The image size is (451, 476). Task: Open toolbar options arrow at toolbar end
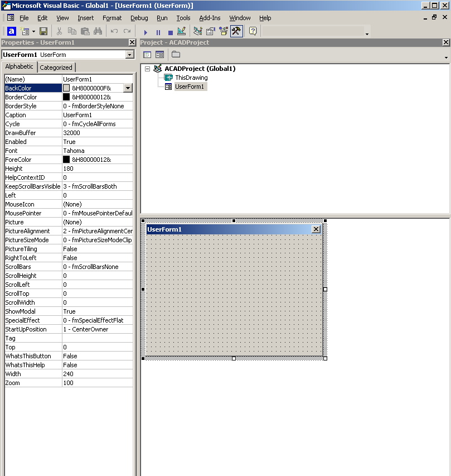coord(367,34)
